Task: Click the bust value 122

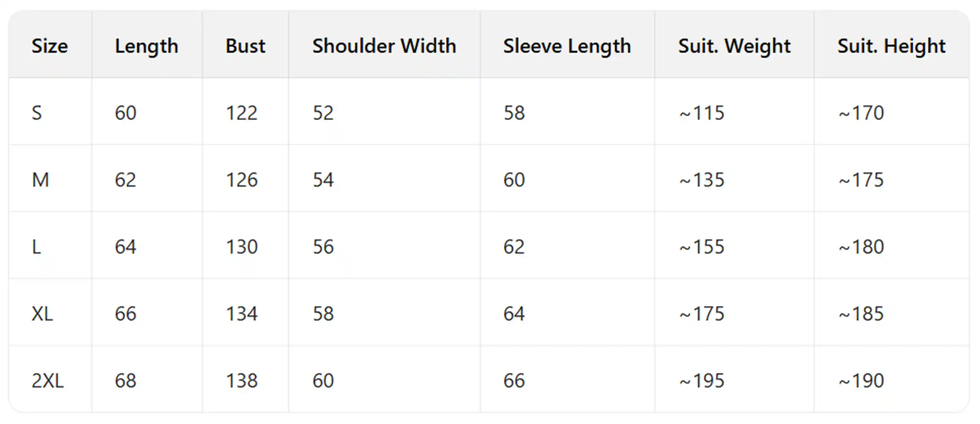Action: click(x=241, y=113)
